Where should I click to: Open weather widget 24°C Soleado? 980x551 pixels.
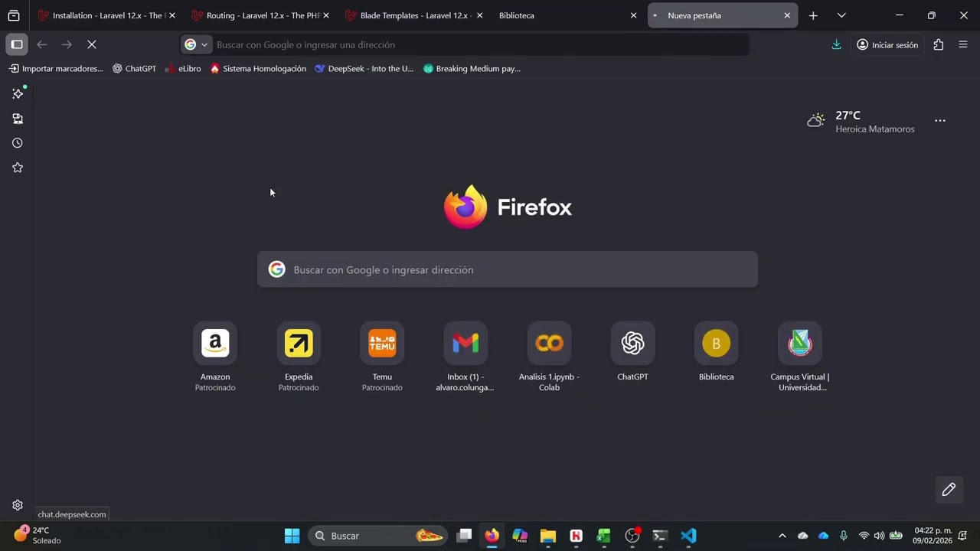pyautogui.click(x=37, y=536)
